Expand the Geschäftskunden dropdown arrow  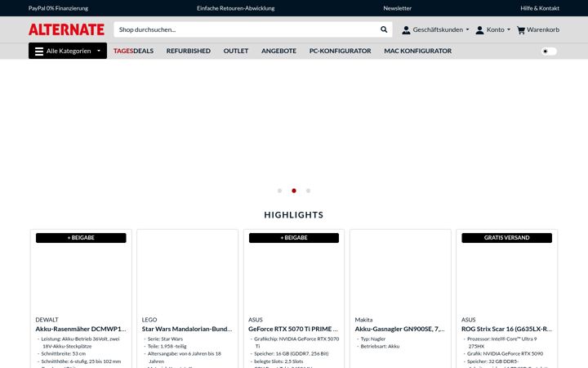[x=467, y=29]
